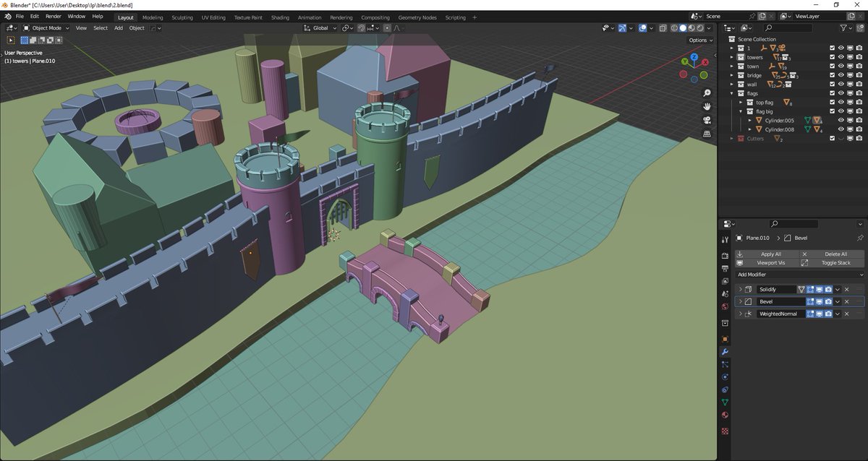Exclude the towers collection via checkbox
The image size is (868, 461).
click(x=833, y=57)
